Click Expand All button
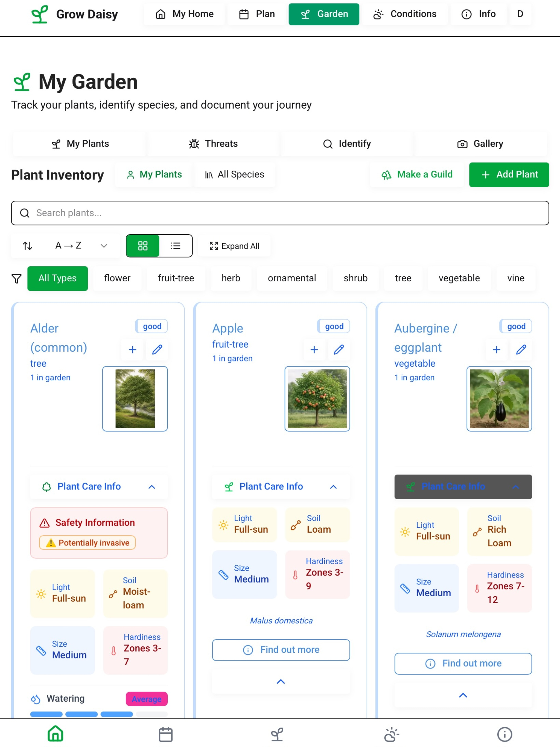The height and width of the screenshot is (747, 560). pos(234,246)
